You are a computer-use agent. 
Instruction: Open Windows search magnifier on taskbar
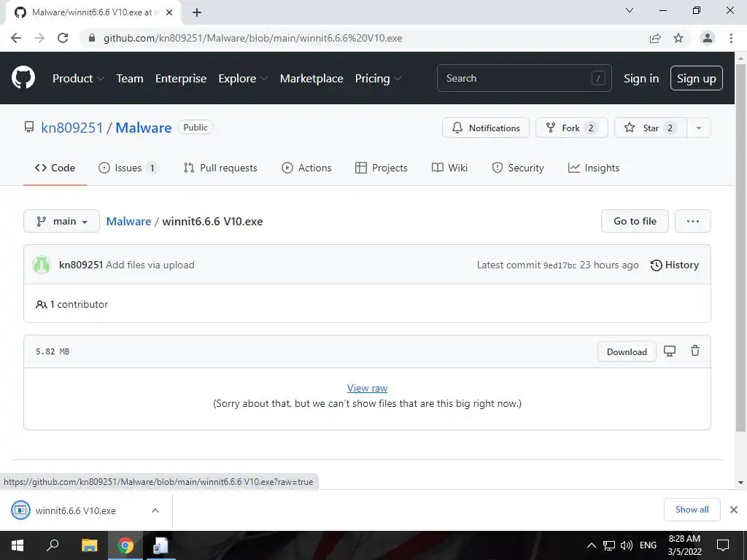53,545
